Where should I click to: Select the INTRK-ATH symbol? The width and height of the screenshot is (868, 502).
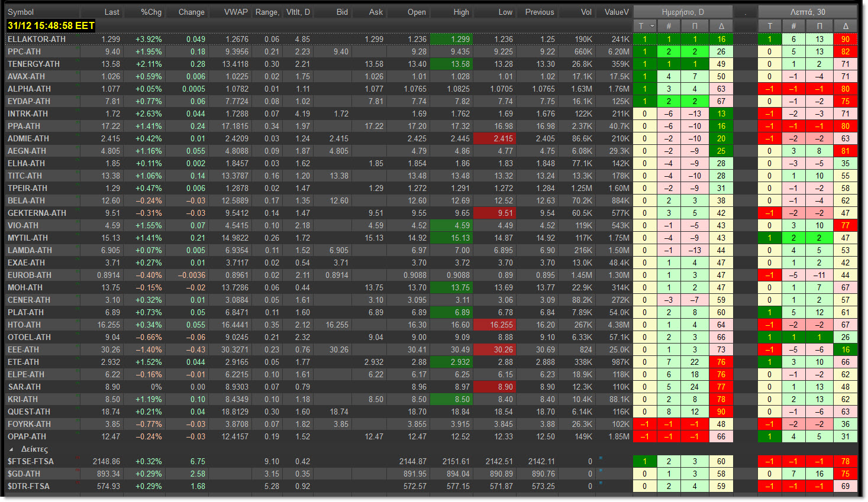pos(28,114)
